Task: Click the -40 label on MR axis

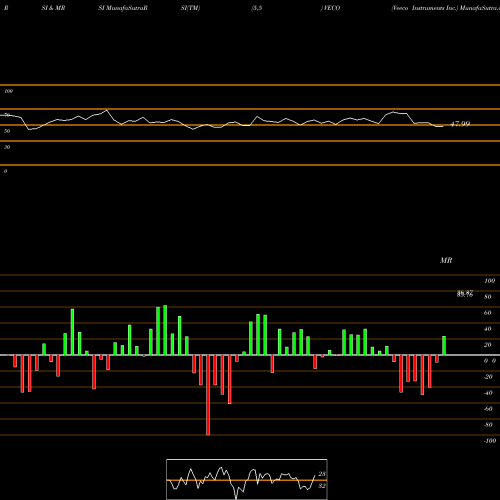Action: point(488,393)
